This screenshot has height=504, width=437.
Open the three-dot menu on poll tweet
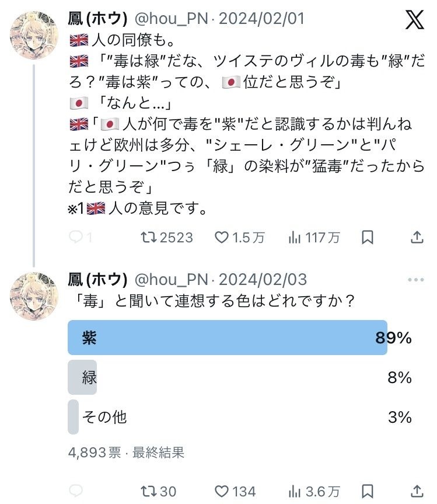(x=416, y=280)
